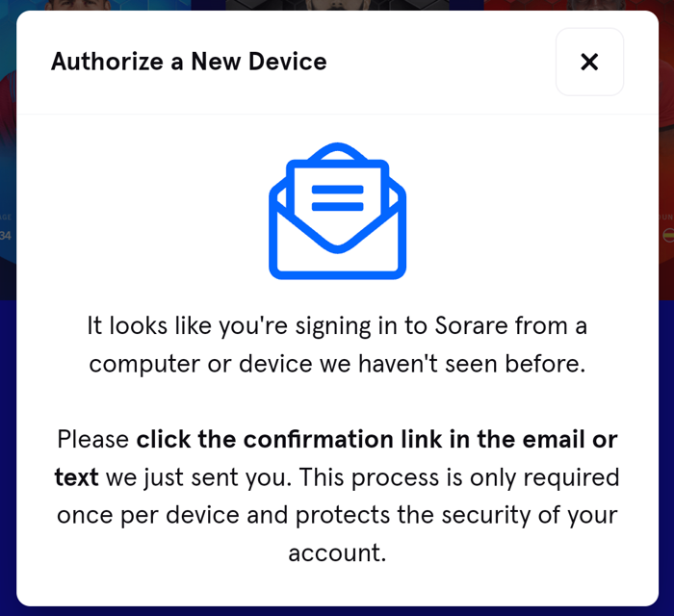Click the letter lines inside the envelope
The height and width of the screenshot is (616, 674).
tap(337, 198)
